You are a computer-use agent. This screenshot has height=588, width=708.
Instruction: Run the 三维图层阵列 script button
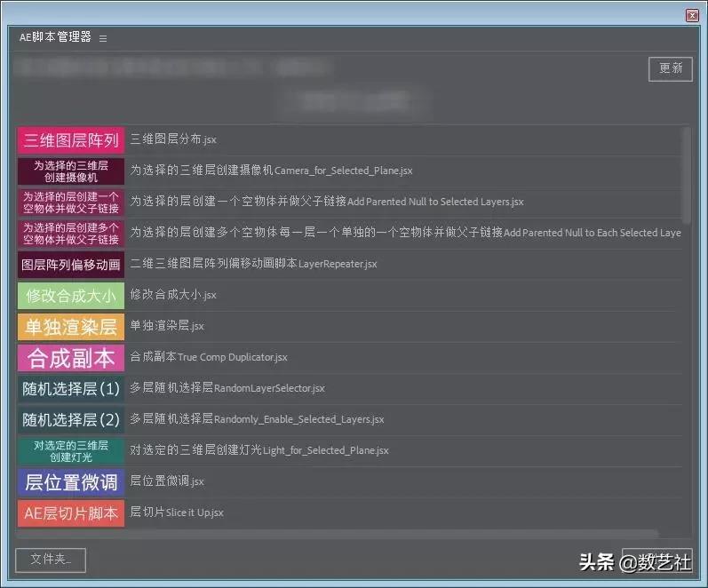point(71,140)
